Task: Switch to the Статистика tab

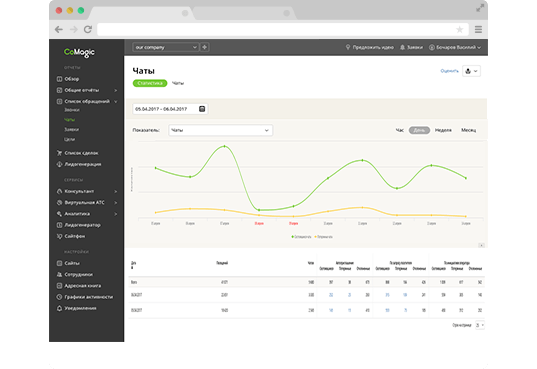Action: pos(150,83)
